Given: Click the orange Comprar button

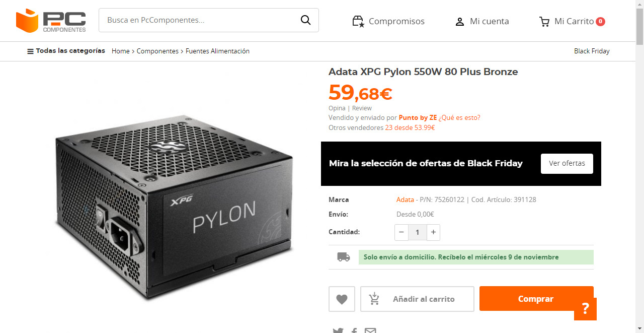Looking at the screenshot, I should [536, 299].
